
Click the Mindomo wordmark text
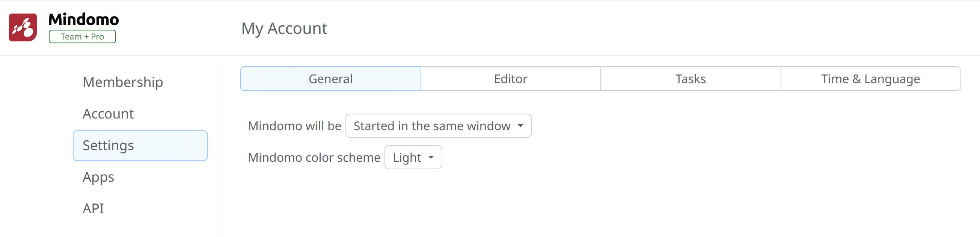pos(83,20)
